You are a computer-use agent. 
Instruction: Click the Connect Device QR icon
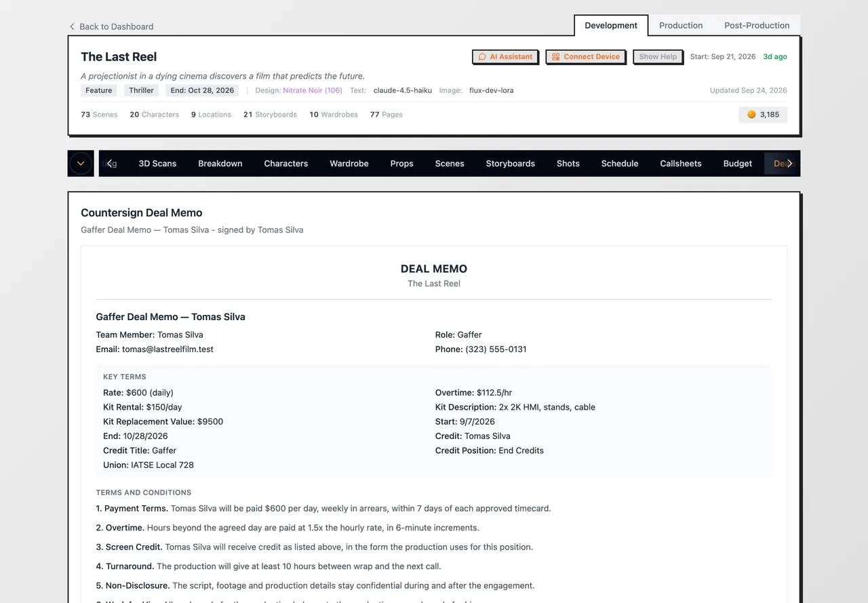555,57
